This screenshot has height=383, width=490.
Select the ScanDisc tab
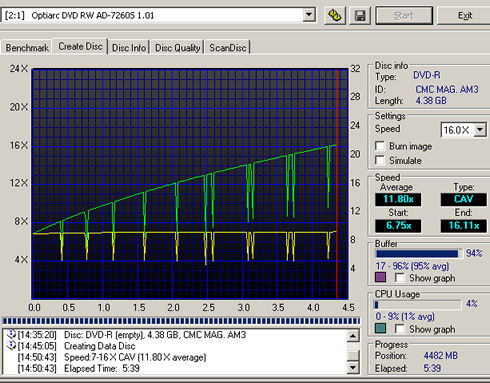pos(228,48)
